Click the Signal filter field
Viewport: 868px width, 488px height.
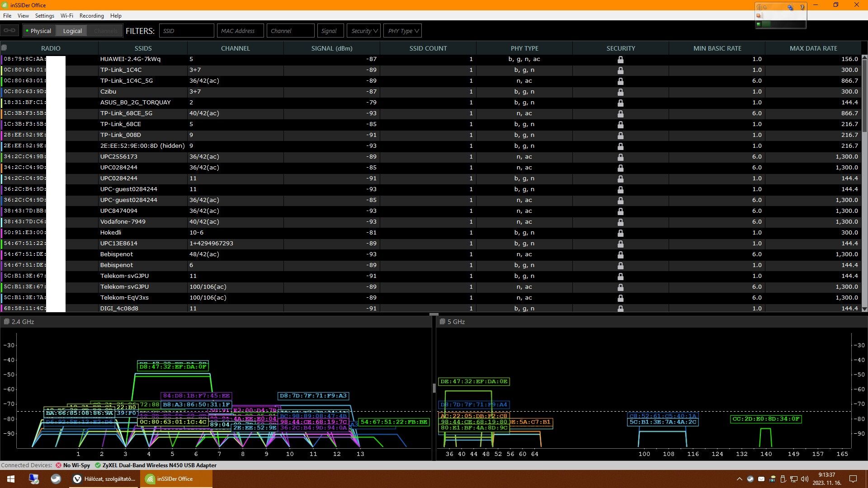[330, 31]
